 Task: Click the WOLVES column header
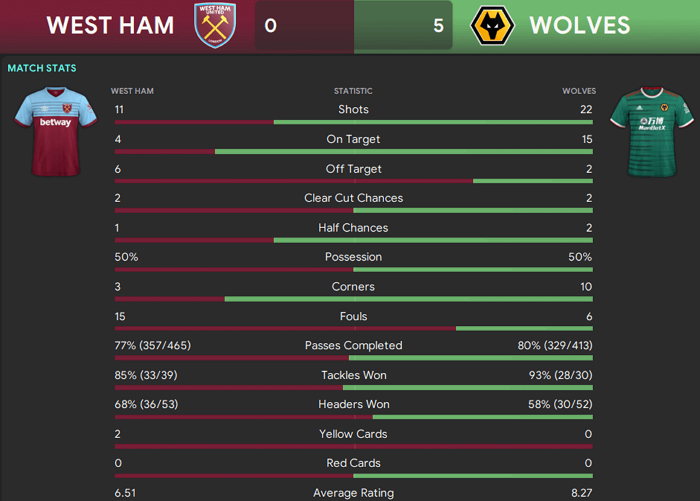click(579, 91)
